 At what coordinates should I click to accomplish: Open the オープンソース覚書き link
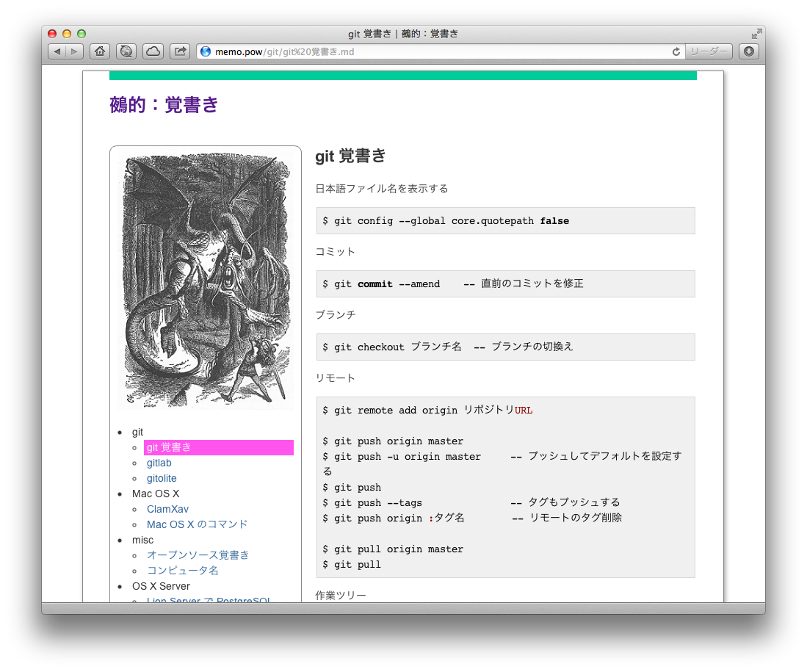[198, 555]
